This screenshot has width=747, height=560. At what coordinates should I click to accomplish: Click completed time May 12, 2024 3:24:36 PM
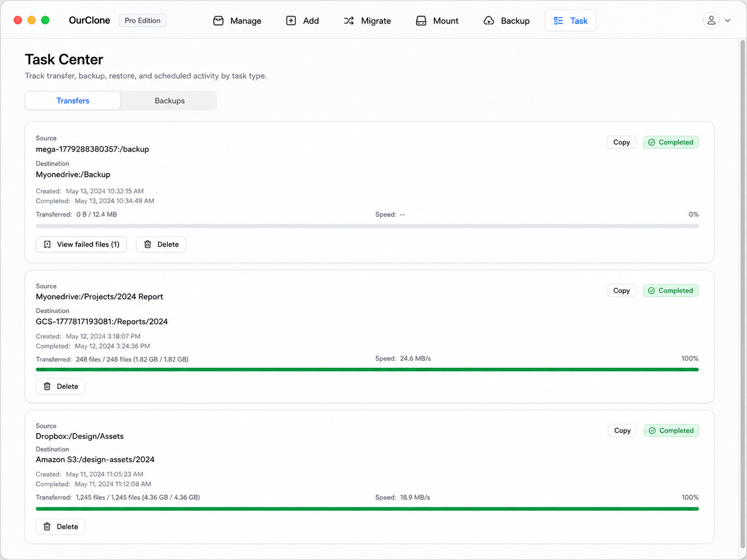pyautogui.click(x=112, y=346)
